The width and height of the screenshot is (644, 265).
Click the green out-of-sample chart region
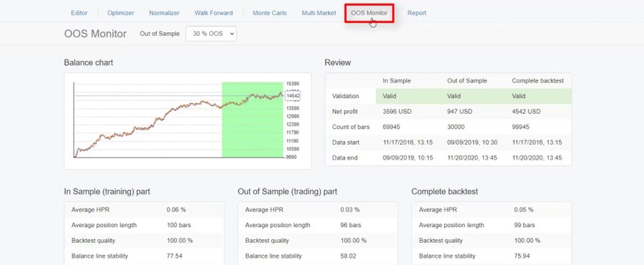coord(252,120)
